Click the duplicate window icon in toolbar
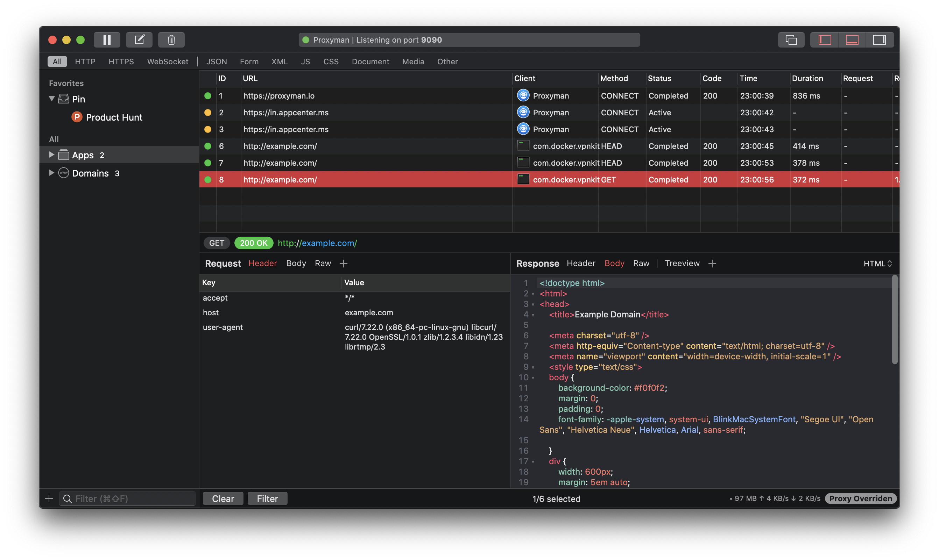 pos(791,40)
